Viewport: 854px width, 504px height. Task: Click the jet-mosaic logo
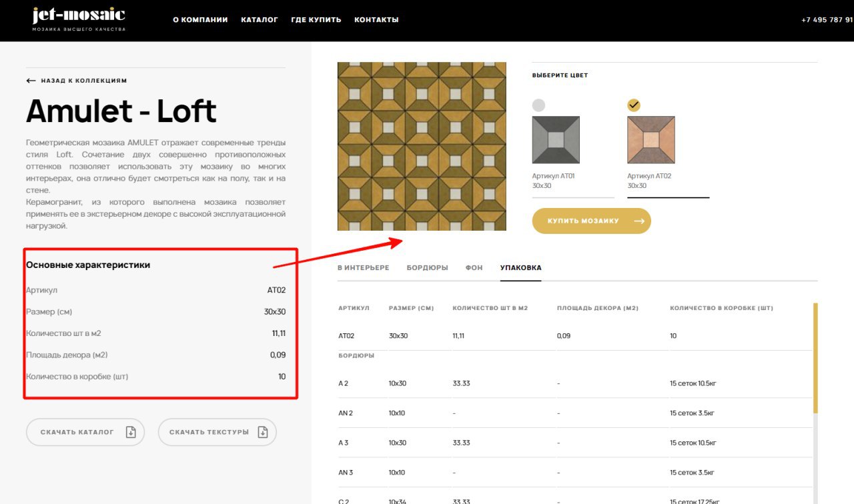pos(79,19)
